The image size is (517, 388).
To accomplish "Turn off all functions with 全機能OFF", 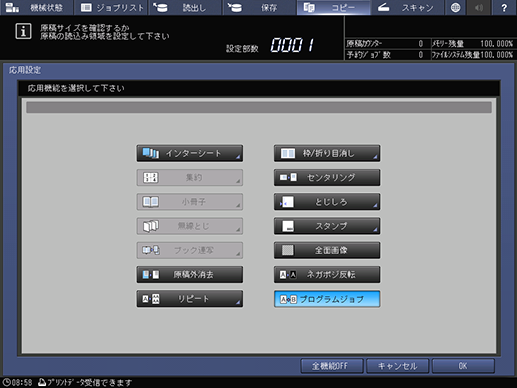I will pyautogui.click(x=332, y=366).
